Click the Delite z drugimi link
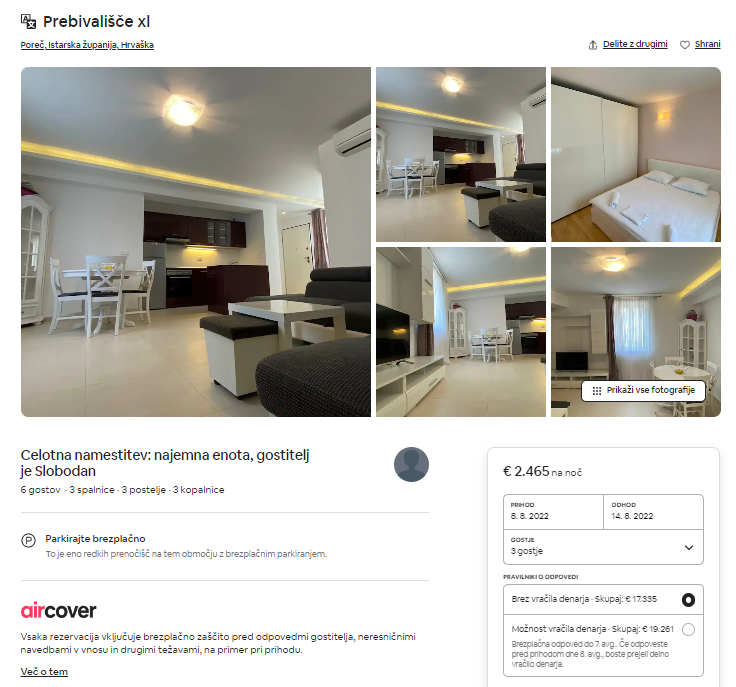 tap(635, 44)
